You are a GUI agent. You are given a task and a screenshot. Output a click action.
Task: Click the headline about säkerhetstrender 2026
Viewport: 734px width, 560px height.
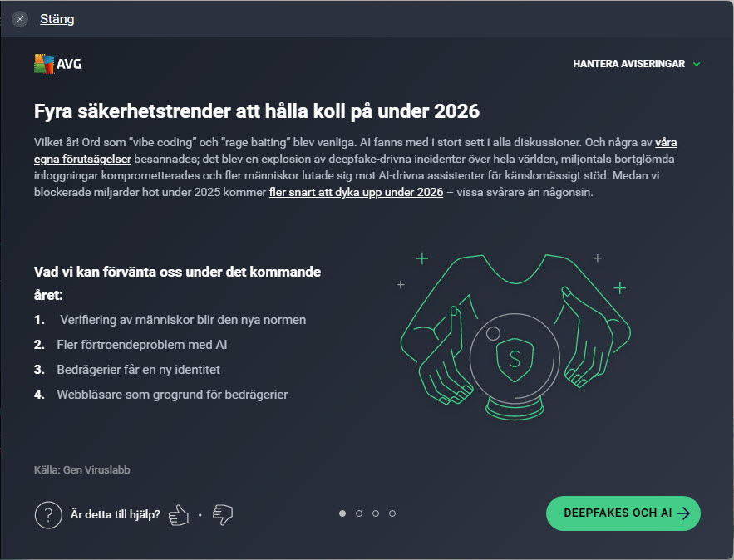257,111
